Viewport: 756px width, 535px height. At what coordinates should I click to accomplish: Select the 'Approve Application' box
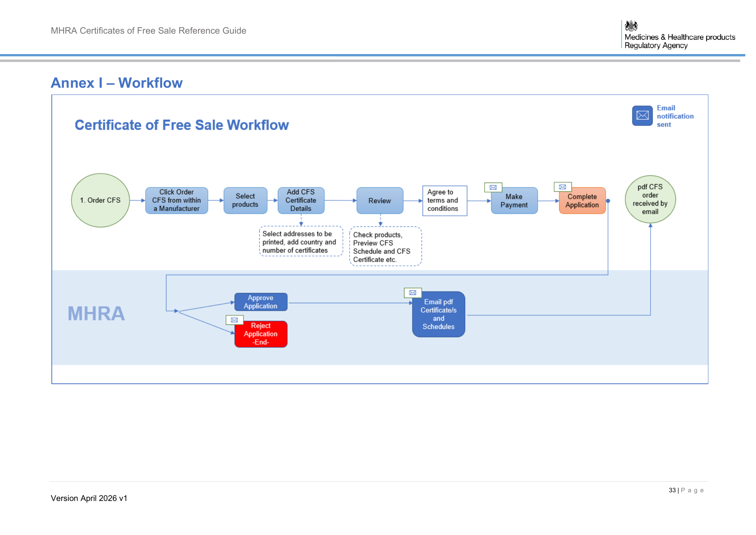(x=261, y=302)
